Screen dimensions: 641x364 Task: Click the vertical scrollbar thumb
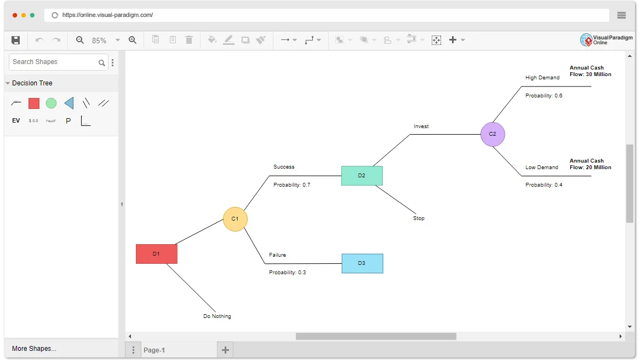[629, 183]
